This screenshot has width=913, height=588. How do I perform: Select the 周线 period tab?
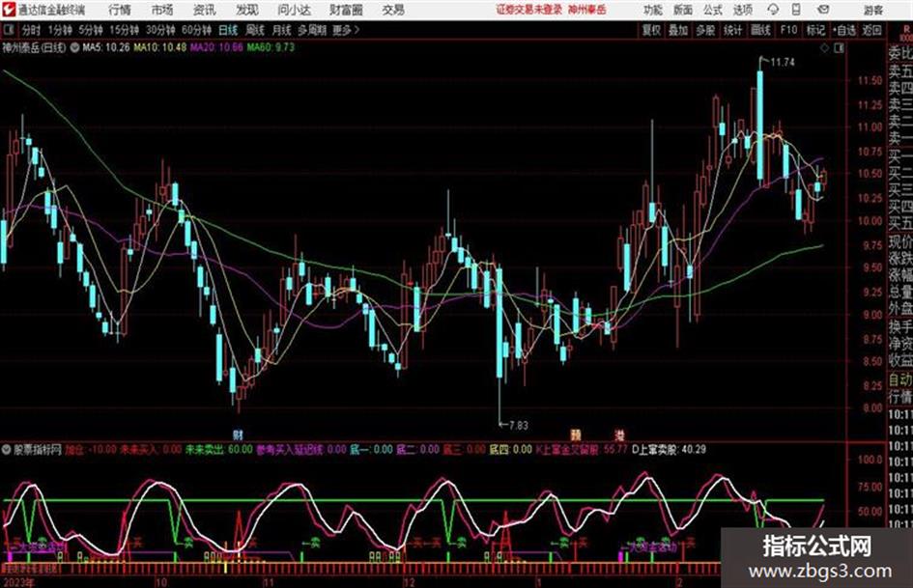[x=256, y=30]
